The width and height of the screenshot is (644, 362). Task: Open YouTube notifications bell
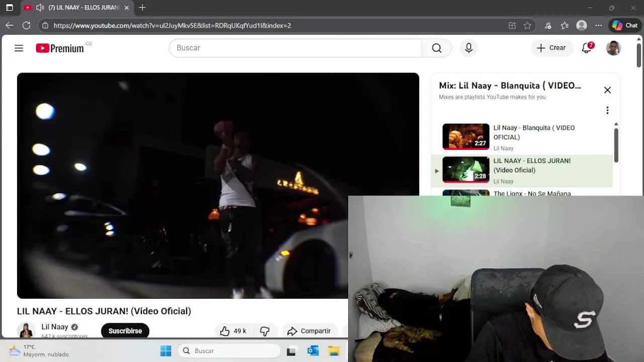587,48
